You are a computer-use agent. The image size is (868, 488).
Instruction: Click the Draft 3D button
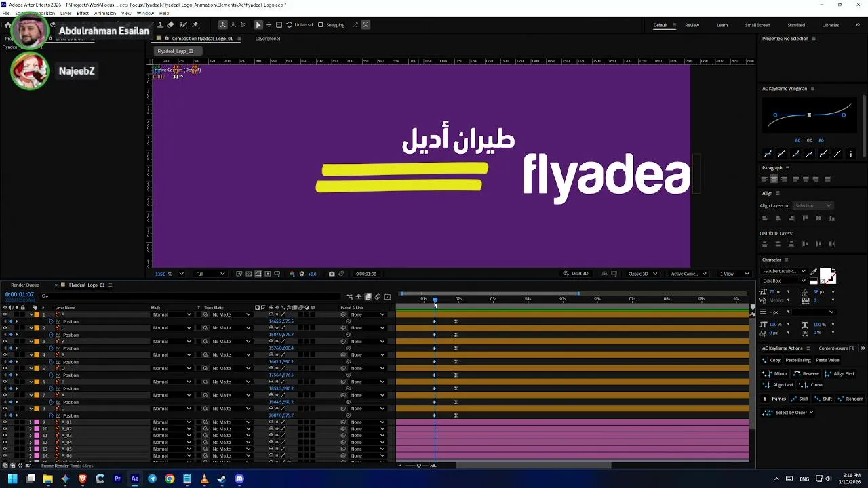click(576, 274)
